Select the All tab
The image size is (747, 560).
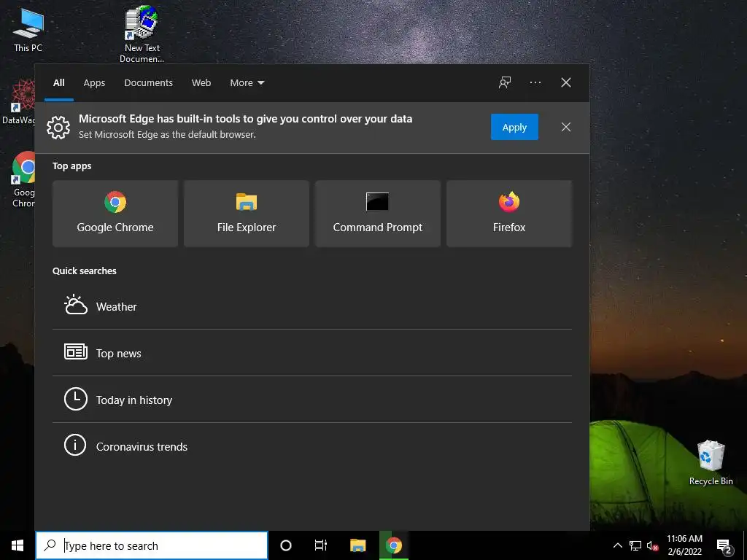(58, 82)
